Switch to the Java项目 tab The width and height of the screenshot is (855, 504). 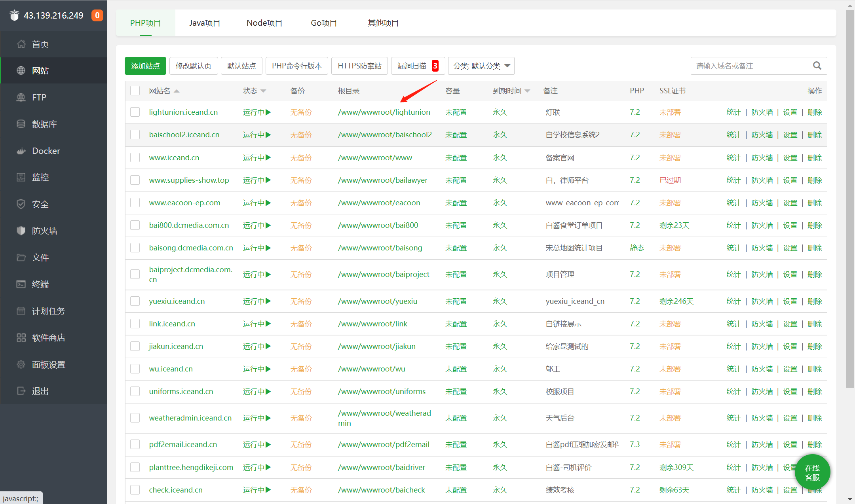(204, 23)
